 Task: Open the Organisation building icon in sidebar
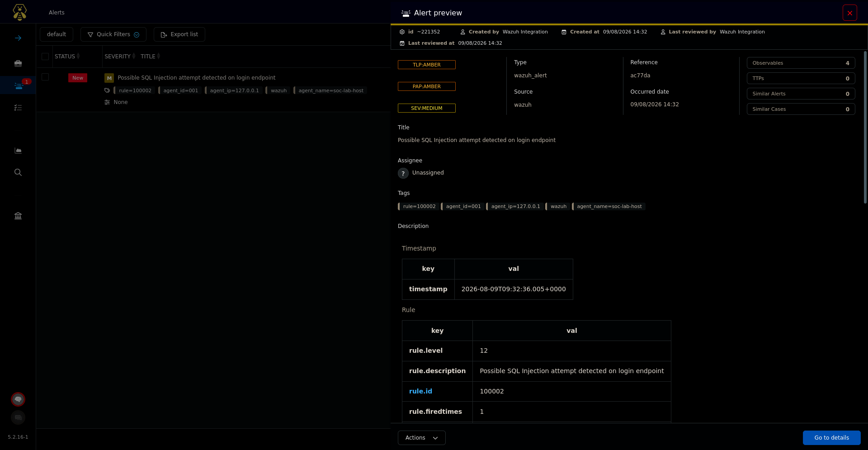point(18,216)
